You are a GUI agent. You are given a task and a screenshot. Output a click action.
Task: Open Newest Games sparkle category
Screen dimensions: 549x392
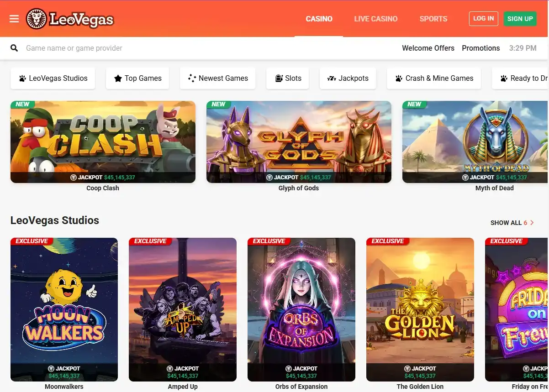[x=218, y=78]
